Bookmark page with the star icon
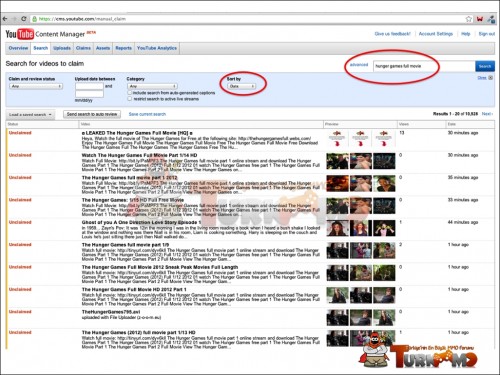Image resolution: width=500 pixels, height=375 pixels. (469, 19)
